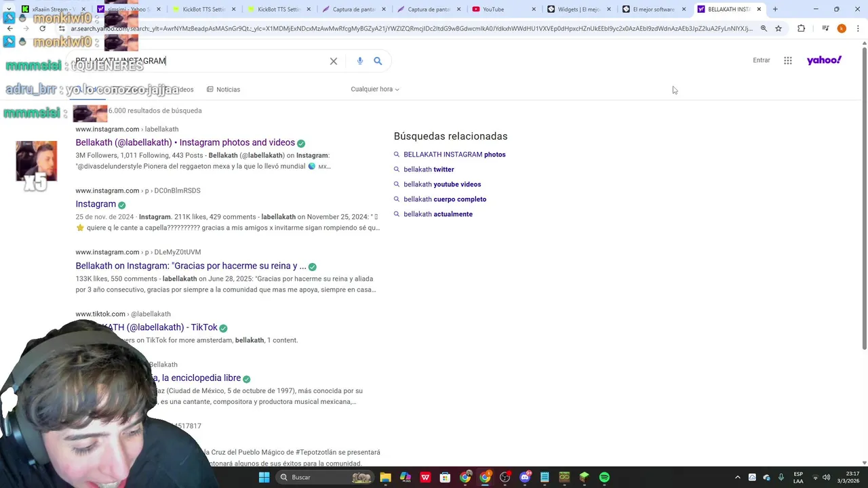Click the Yahoo search input field

[200, 61]
